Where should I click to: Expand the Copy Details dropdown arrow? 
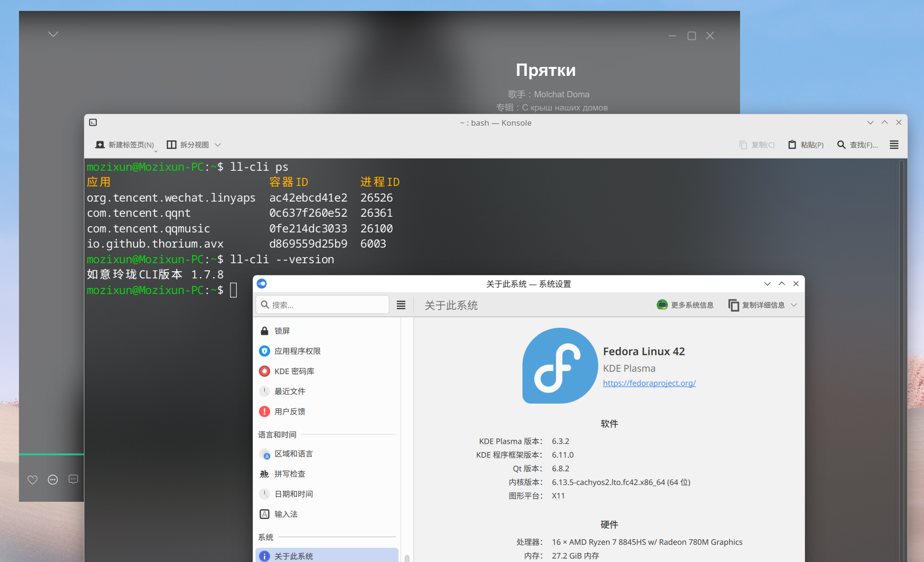coord(794,305)
